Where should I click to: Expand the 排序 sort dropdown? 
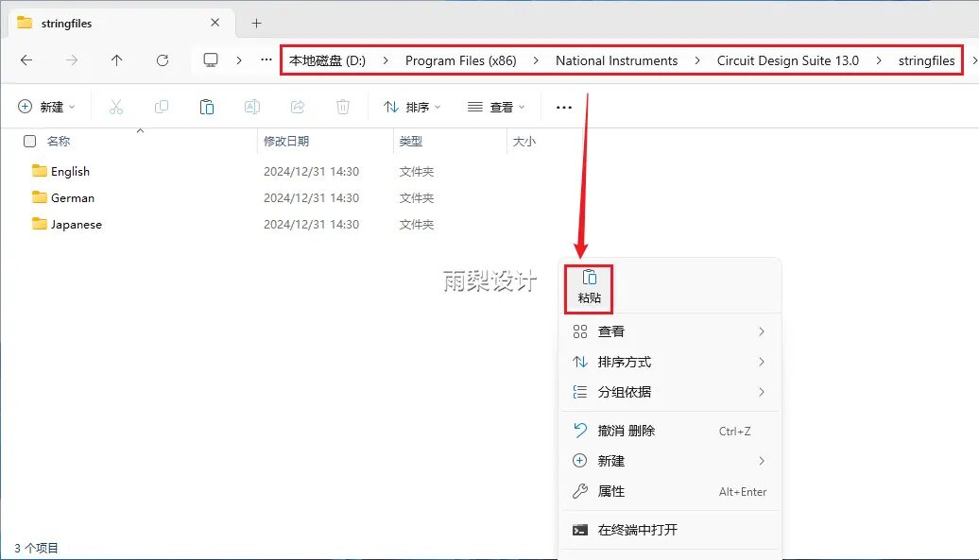(x=412, y=107)
